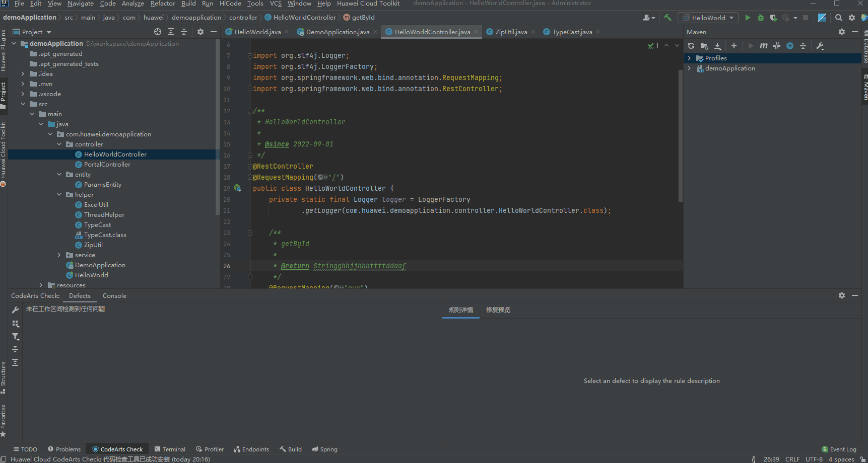Switch to the ZipUtil.java editor tab
This screenshot has width=868, height=463.
point(511,32)
